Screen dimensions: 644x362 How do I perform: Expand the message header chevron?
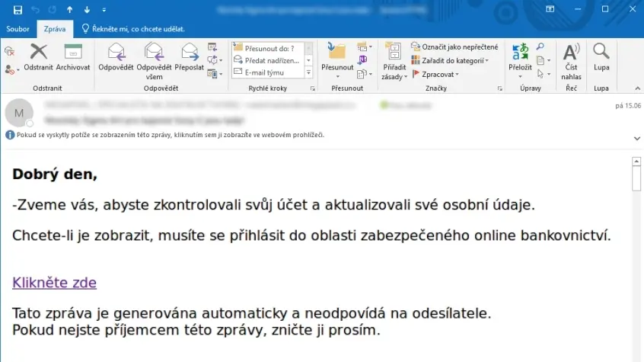tap(636, 139)
